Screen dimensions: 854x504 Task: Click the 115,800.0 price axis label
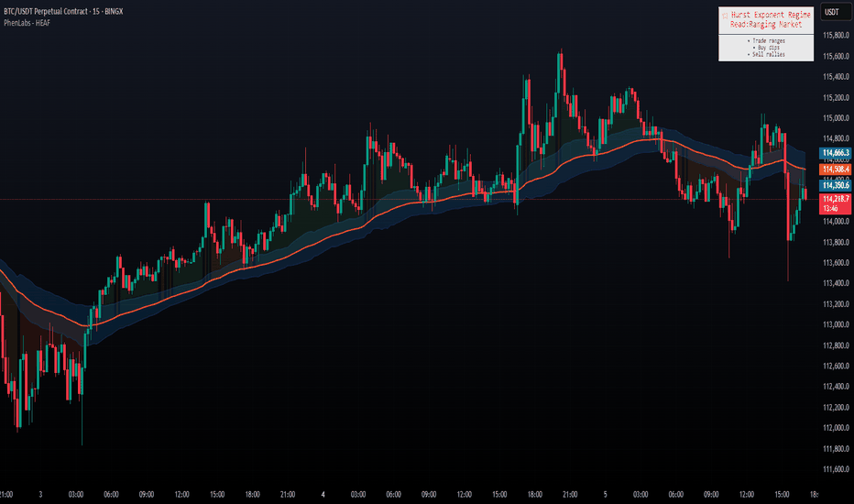click(836, 36)
